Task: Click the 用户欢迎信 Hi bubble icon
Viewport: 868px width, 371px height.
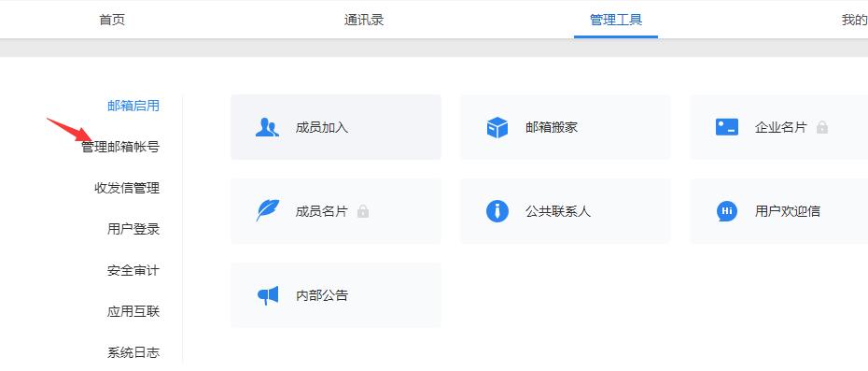Action: [x=727, y=211]
